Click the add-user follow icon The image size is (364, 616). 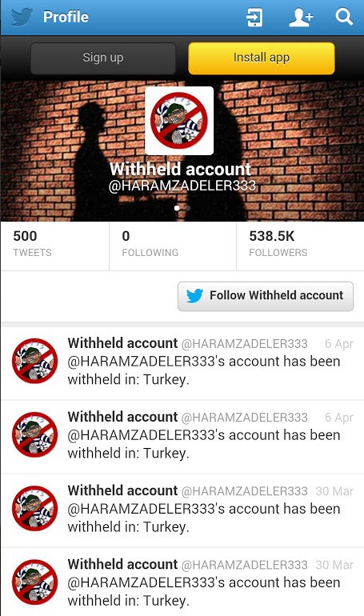301,18
